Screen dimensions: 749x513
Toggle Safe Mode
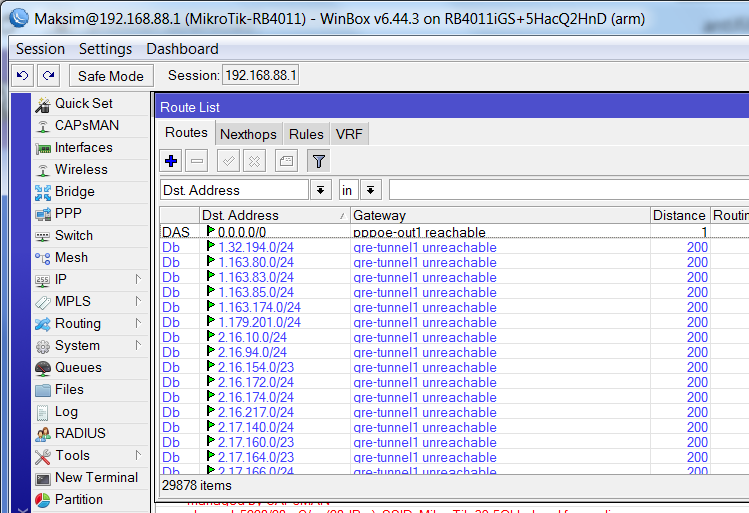tap(111, 75)
